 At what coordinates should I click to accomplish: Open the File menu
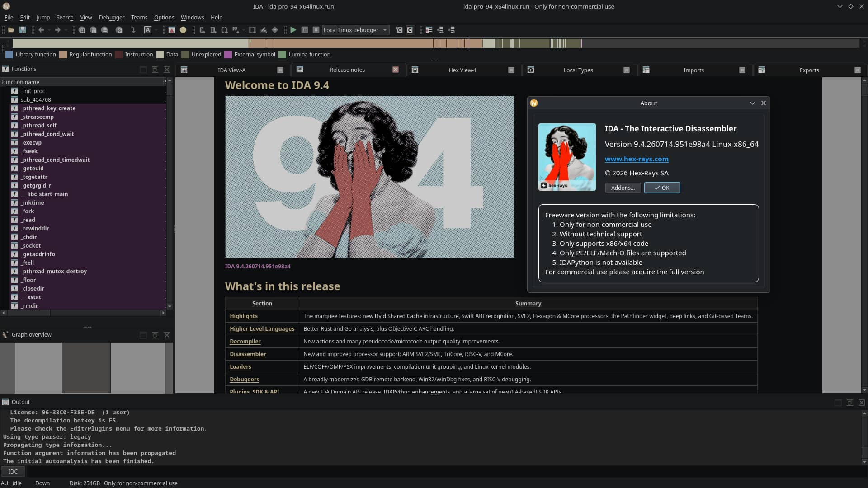9,17
